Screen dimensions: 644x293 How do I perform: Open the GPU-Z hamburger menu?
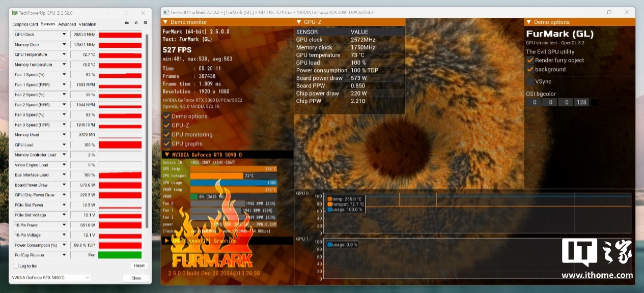coord(145,23)
